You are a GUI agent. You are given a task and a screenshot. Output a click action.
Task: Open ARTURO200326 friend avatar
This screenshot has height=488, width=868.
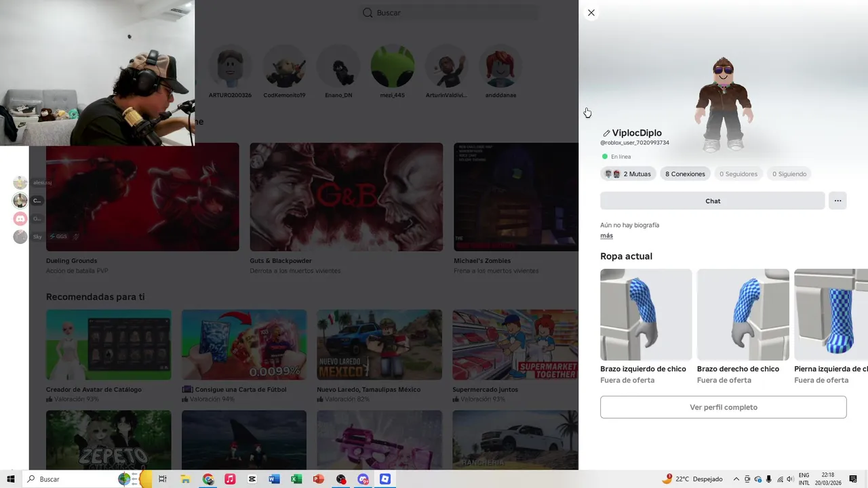pos(230,67)
